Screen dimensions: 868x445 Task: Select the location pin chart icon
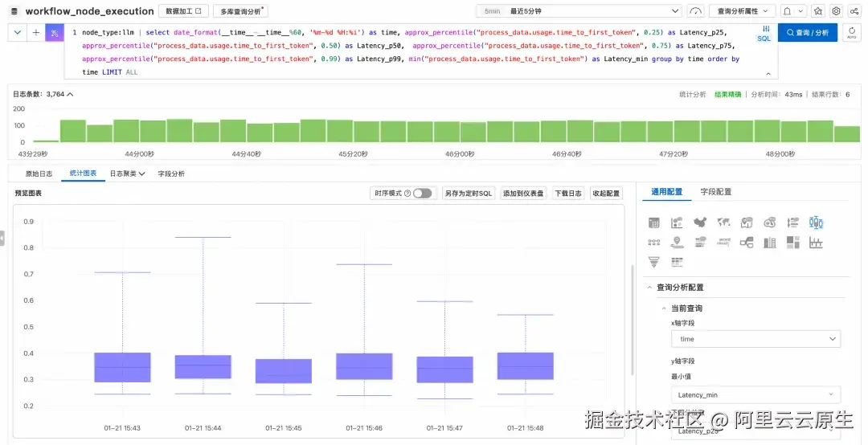[677, 243]
